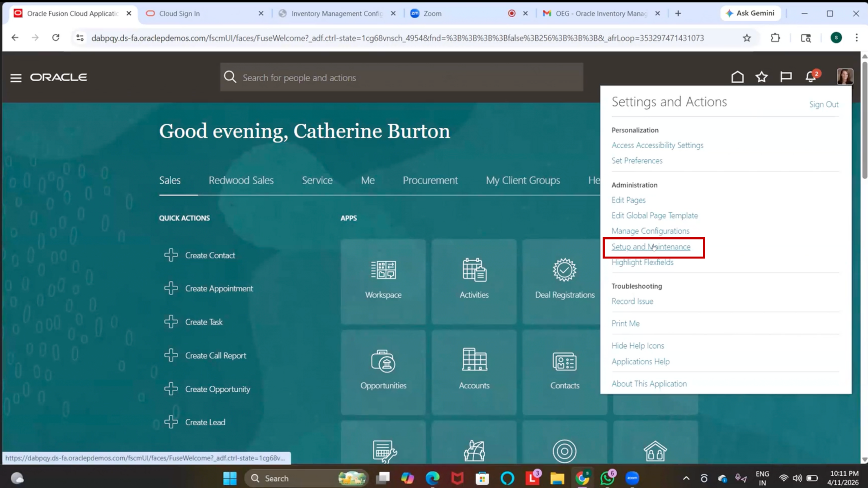
Task: Select the Sales tab
Action: click(170, 180)
